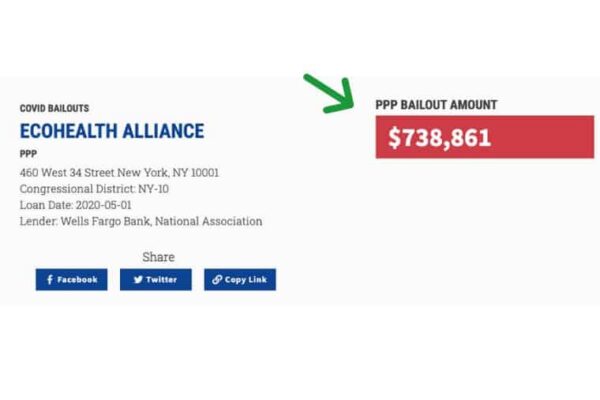Click the Facebook share button
600x400 pixels.
click(x=72, y=279)
